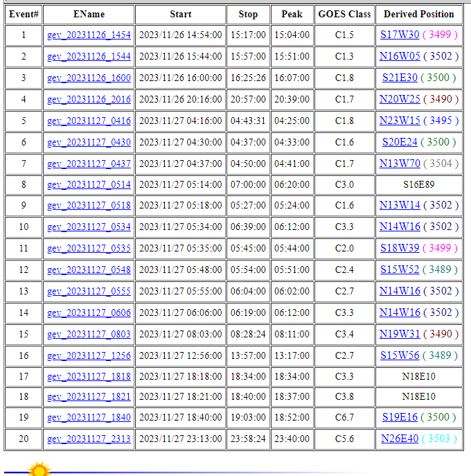
Task: Open event link gev_20231127_2313
Action: (x=89, y=439)
